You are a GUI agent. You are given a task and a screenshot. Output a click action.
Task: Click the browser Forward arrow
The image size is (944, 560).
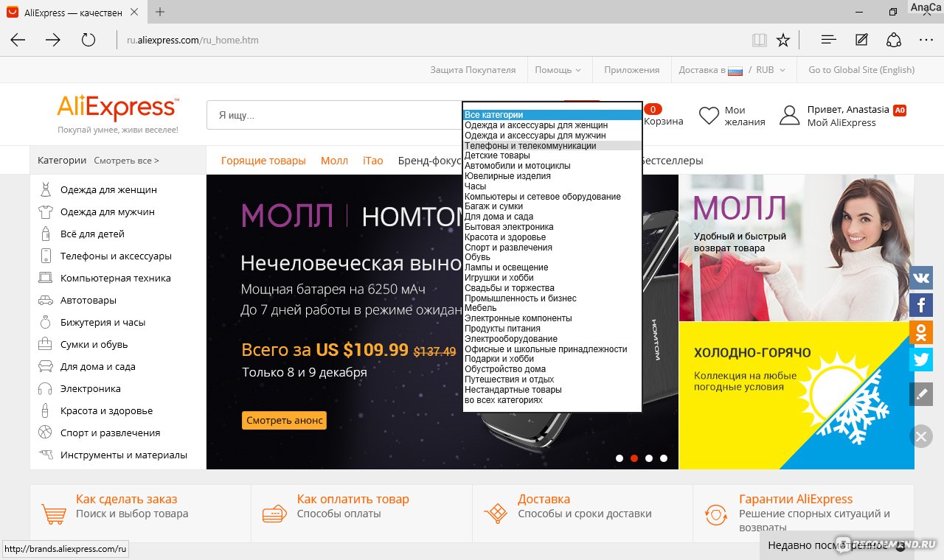(x=53, y=41)
